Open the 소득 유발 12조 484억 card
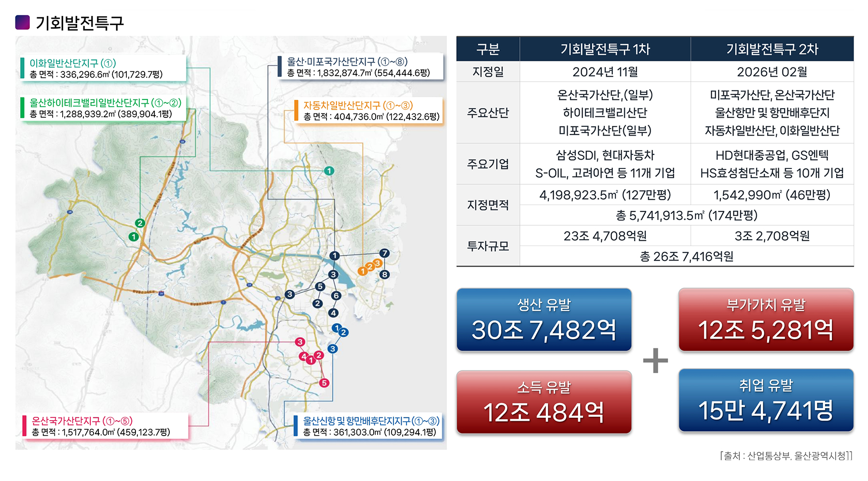The height and width of the screenshot is (481, 868). point(544,402)
